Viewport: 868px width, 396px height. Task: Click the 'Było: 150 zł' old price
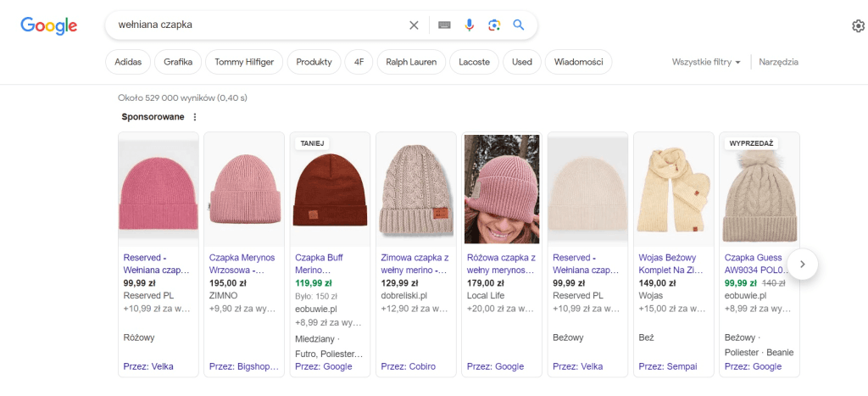tap(317, 296)
